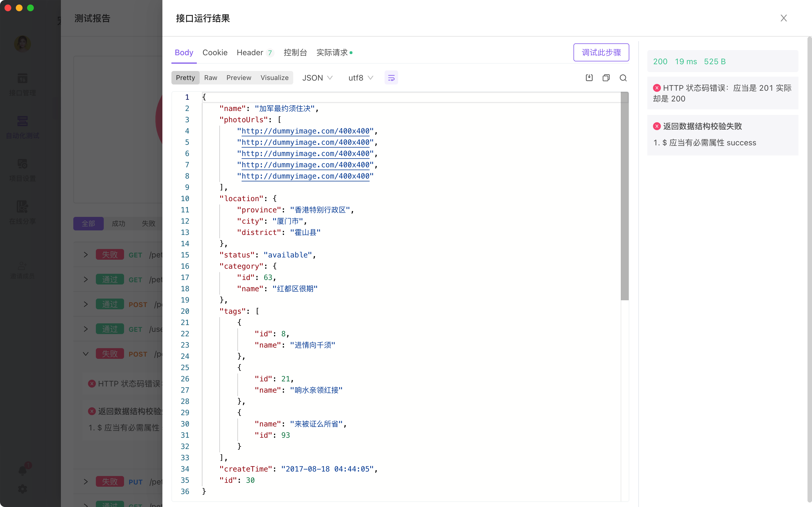Open search in response body
Image resolution: width=812 pixels, height=507 pixels.
pyautogui.click(x=623, y=78)
